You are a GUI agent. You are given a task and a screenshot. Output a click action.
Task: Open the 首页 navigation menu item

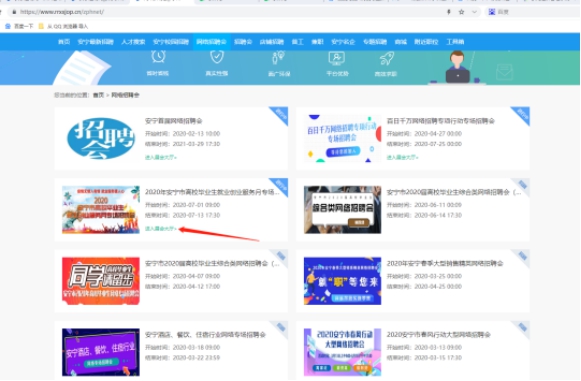(64, 42)
